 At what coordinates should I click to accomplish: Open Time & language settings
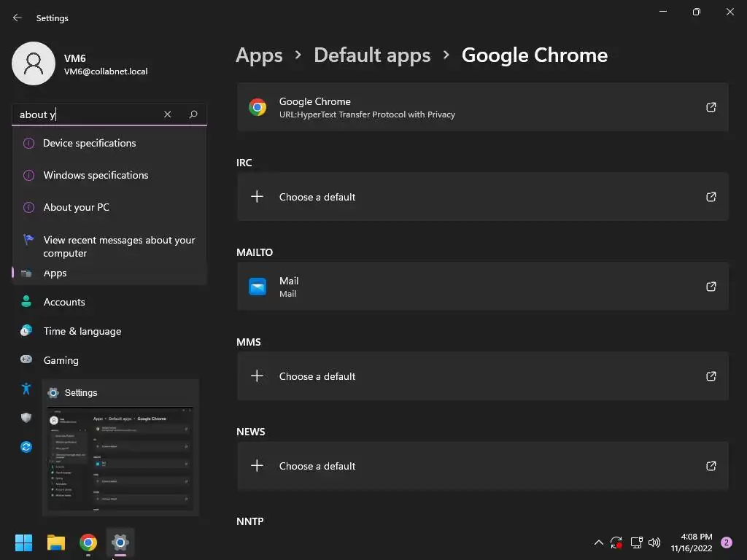coord(82,331)
